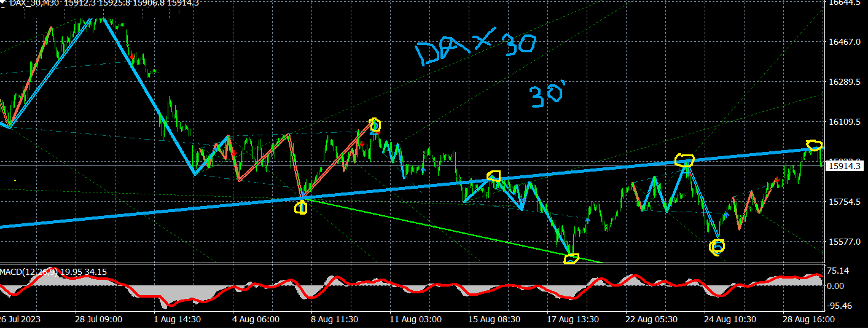Click the MACD scale value 75.14
The height and width of the screenshot is (329, 868).
[x=839, y=271]
